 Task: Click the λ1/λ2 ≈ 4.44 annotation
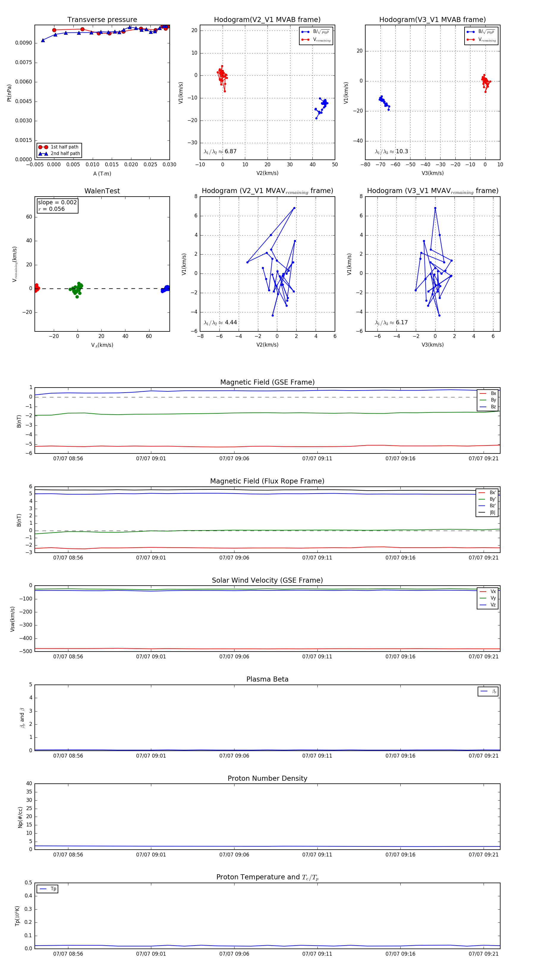(220, 323)
